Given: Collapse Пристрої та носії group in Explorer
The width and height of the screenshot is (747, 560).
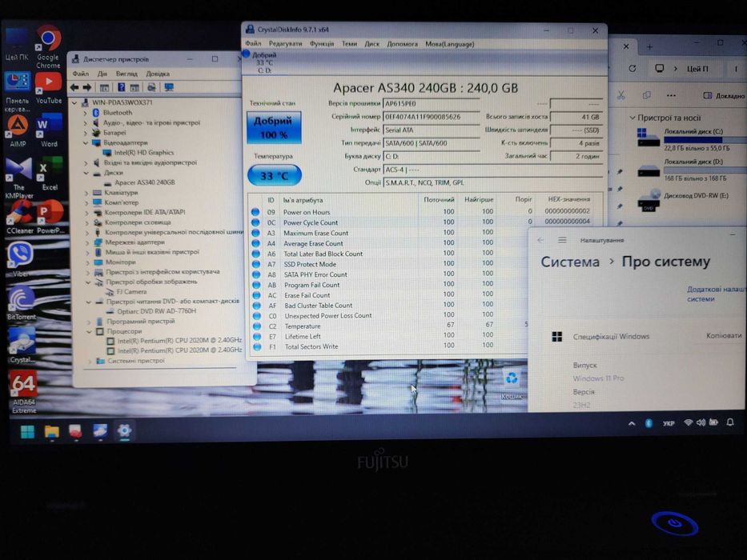Looking at the screenshot, I should point(633,118).
